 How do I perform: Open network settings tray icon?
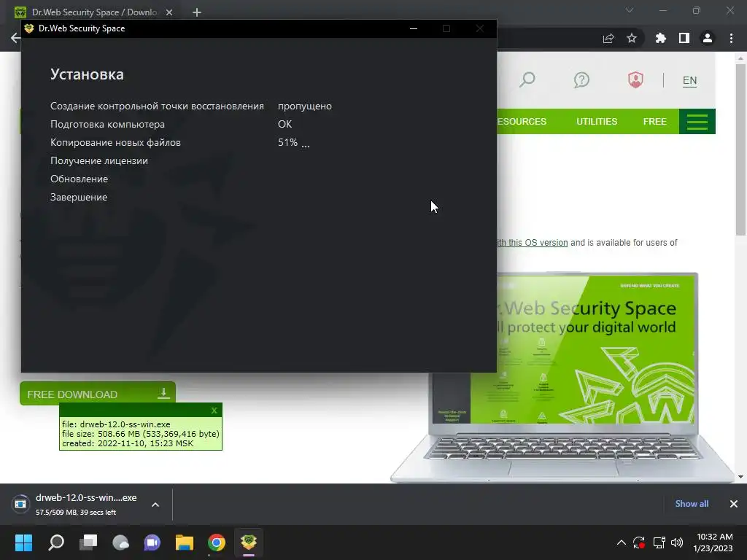pos(659,542)
